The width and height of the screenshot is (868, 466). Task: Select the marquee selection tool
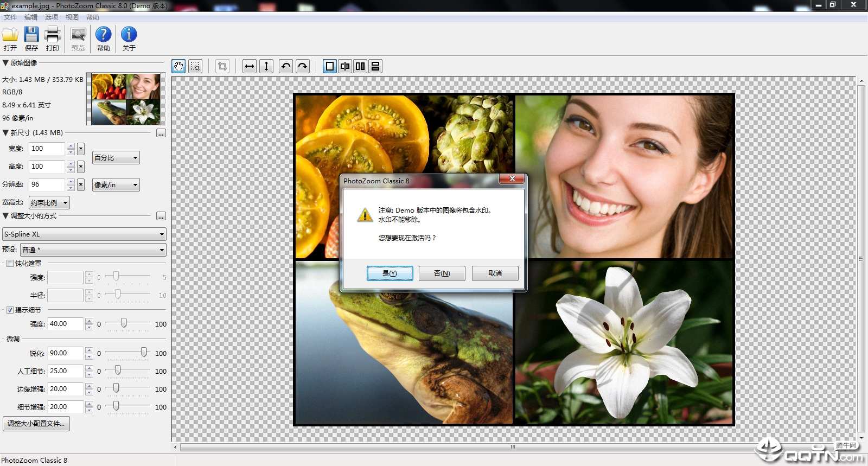[195, 66]
